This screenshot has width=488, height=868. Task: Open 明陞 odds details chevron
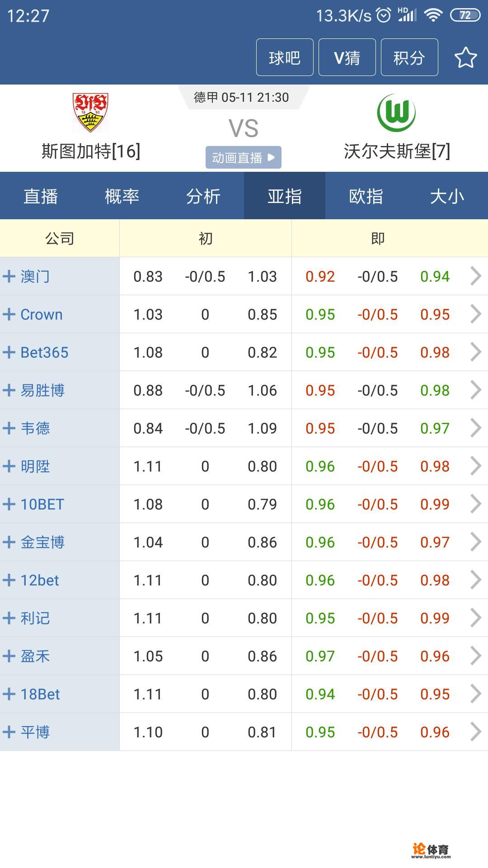tap(476, 466)
